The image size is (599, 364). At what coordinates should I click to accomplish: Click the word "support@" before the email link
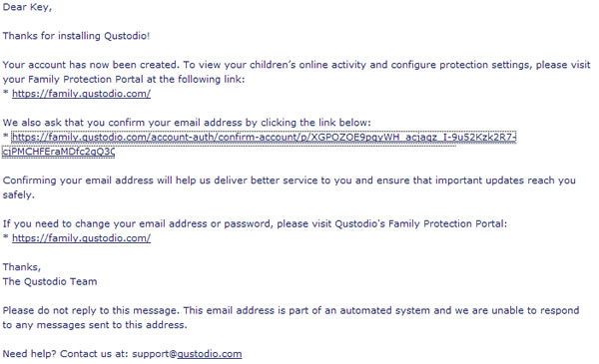click(155, 354)
